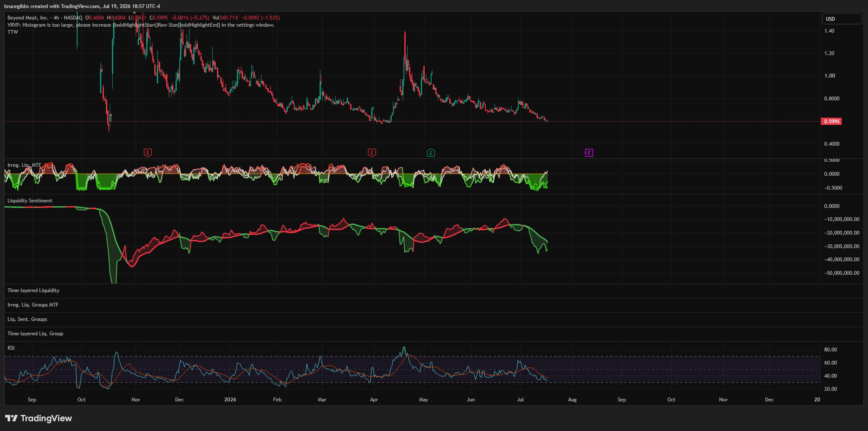Click the 60.00 RSI axis level

(830, 363)
